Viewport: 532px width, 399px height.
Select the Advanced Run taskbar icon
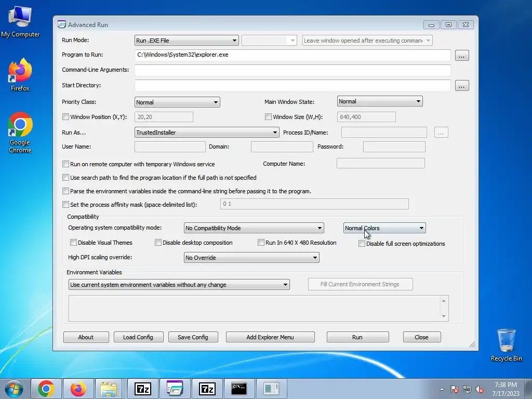point(175,389)
